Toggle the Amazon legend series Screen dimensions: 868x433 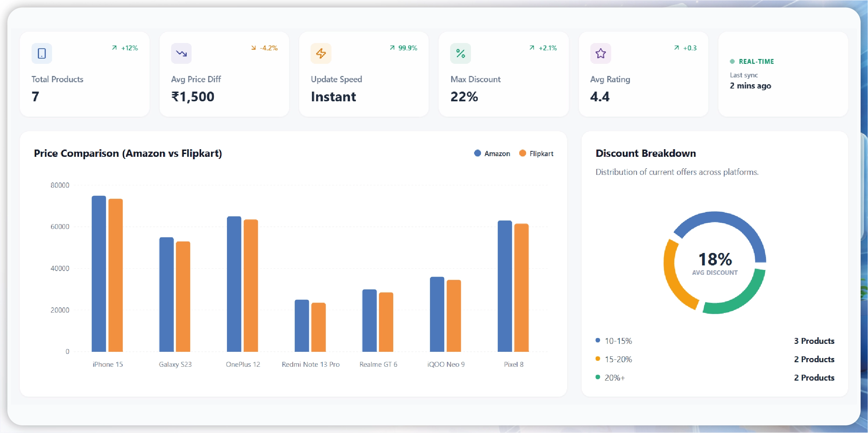pyautogui.click(x=492, y=153)
